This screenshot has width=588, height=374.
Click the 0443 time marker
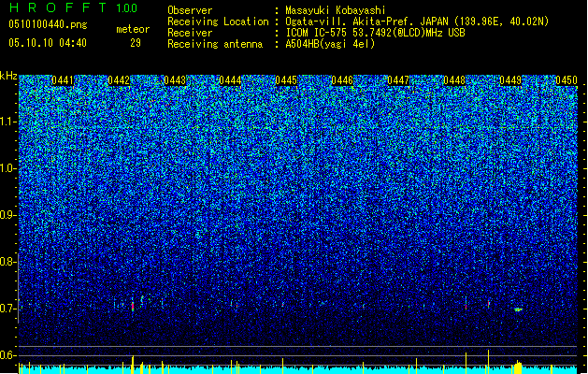(175, 80)
